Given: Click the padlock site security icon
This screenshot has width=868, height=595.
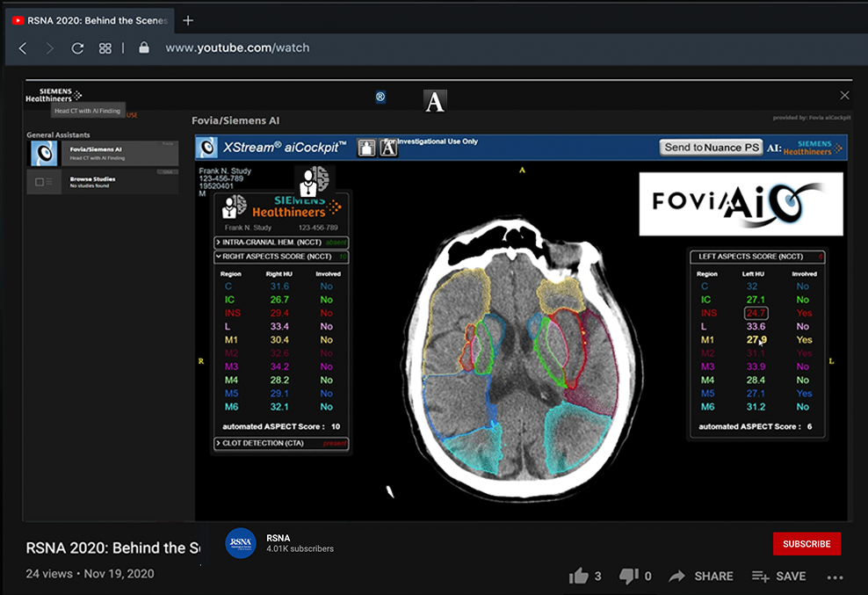Looking at the screenshot, I should click(x=144, y=47).
